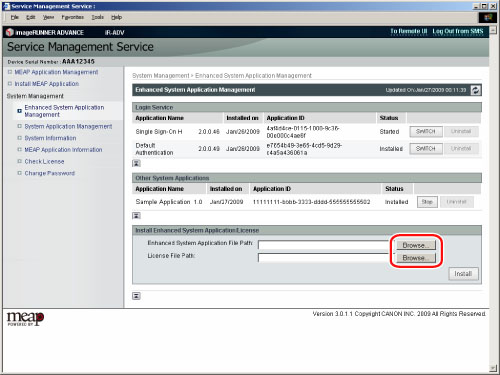Click the Install button
Screen dimensions: 500x375
coord(463,274)
